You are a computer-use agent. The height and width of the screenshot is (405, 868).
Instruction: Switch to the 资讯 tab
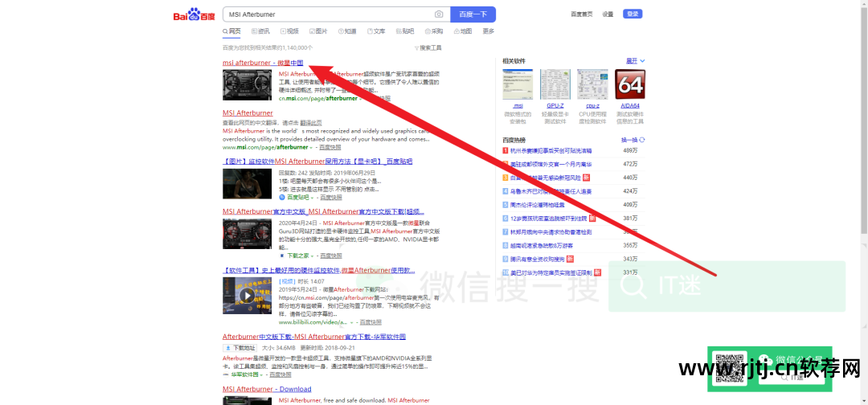[x=260, y=31]
